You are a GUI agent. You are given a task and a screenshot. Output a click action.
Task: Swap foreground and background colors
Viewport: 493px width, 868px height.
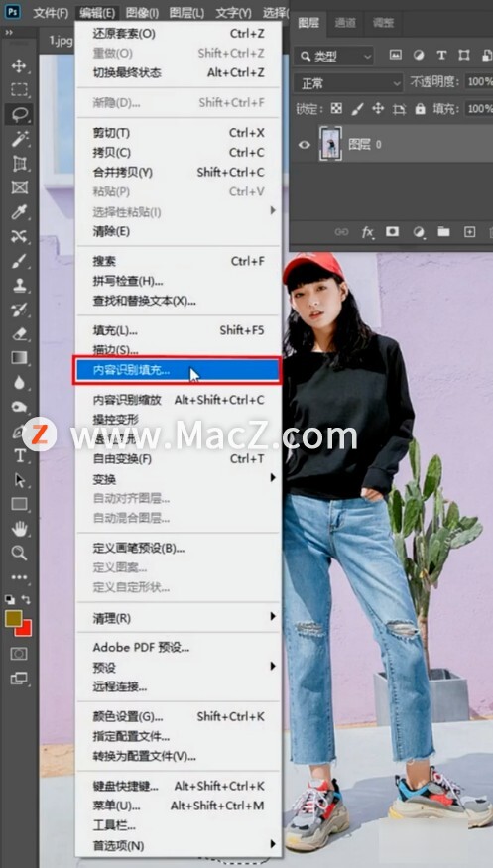[x=27, y=599]
